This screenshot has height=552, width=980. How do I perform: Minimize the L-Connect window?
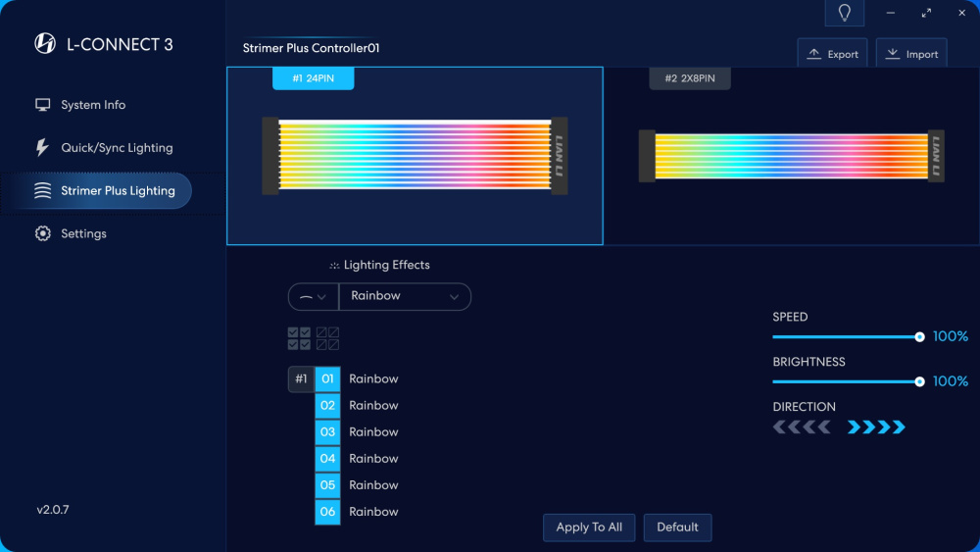pyautogui.click(x=891, y=13)
